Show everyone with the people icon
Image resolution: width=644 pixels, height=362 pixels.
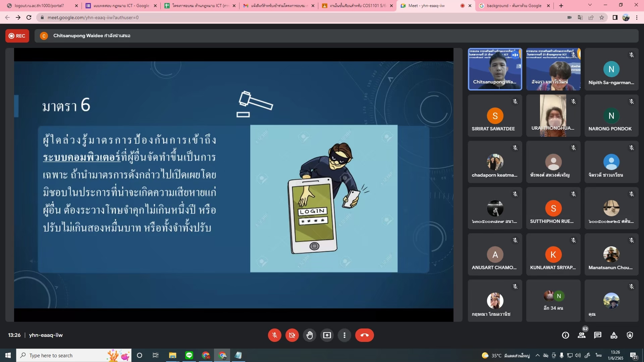[x=582, y=335]
